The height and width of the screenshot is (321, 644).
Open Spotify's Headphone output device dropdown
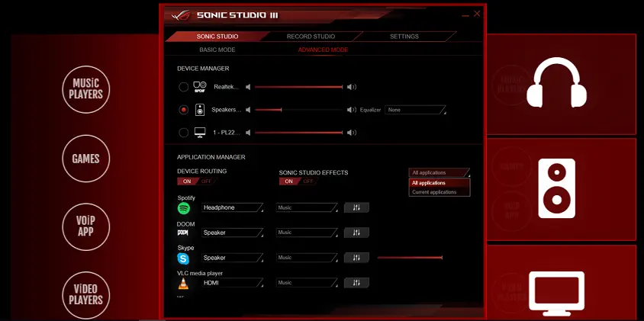point(232,207)
